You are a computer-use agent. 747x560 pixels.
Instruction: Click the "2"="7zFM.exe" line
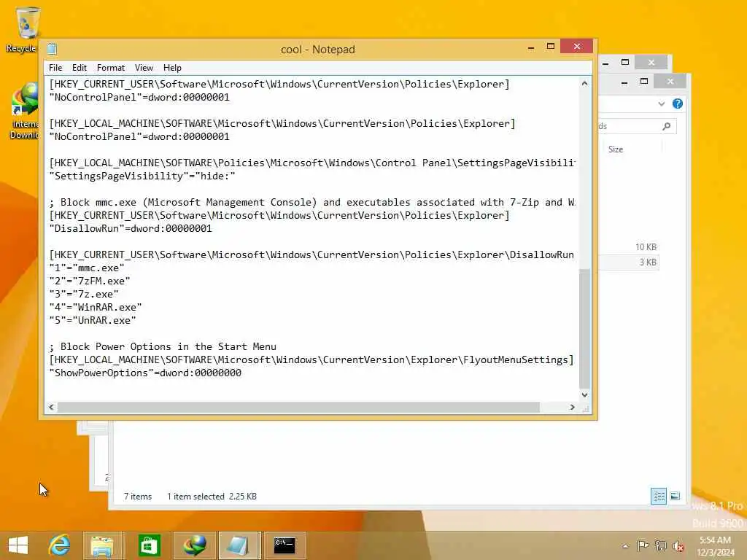(x=90, y=281)
